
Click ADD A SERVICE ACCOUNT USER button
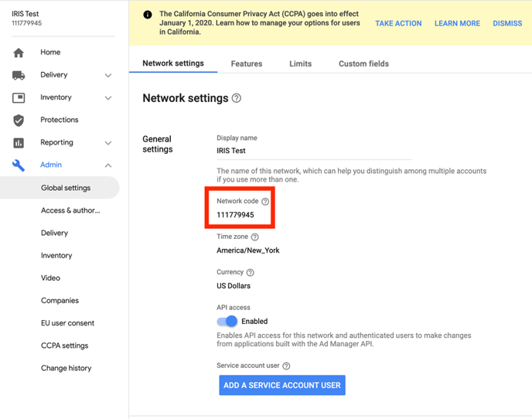click(x=282, y=385)
